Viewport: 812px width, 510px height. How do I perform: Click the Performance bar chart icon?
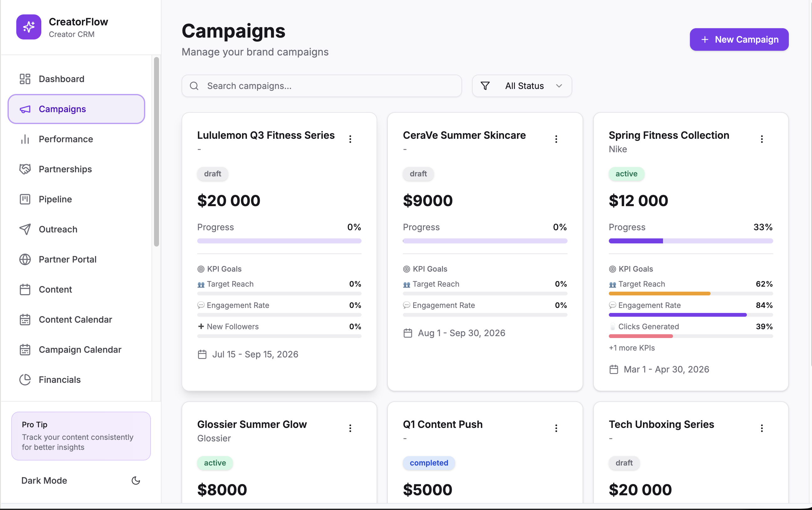coord(25,139)
